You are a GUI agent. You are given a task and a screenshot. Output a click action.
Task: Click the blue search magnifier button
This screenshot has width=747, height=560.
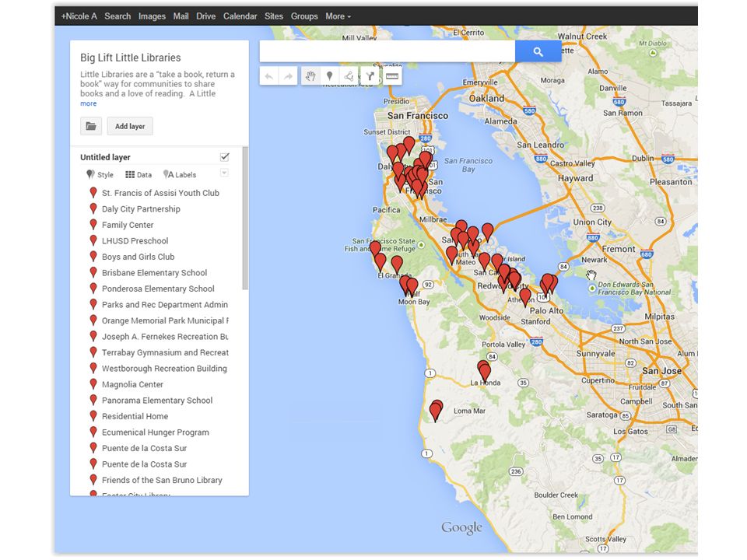[538, 51]
